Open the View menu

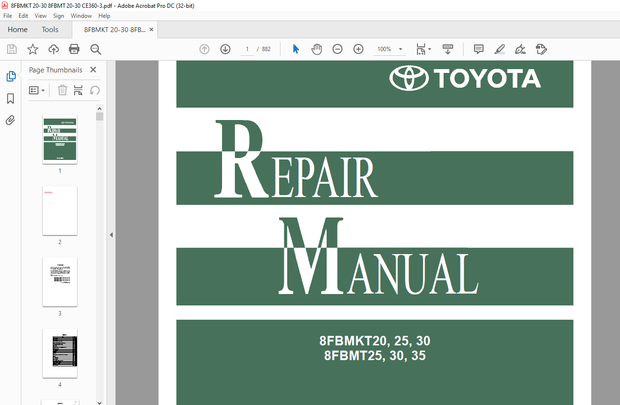click(x=40, y=16)
